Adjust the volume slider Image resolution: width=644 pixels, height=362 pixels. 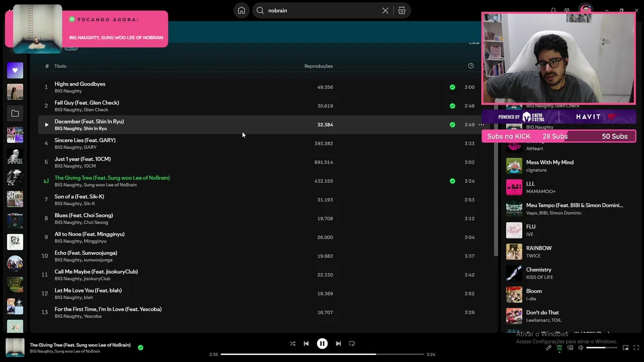(602, 348)
